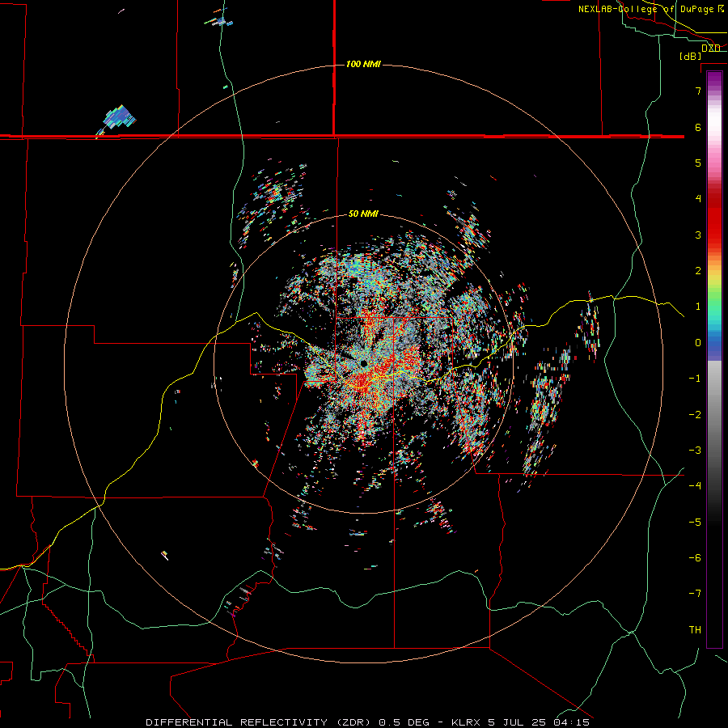Click the -7 tick label on the scale
The image size is (728, 728).
click(695, 594)
